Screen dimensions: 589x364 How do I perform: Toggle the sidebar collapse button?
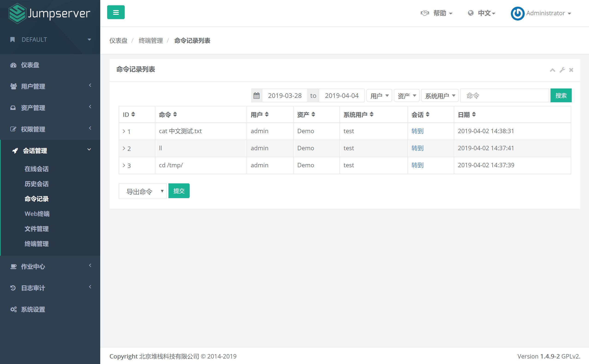click(x=116, y=12)
